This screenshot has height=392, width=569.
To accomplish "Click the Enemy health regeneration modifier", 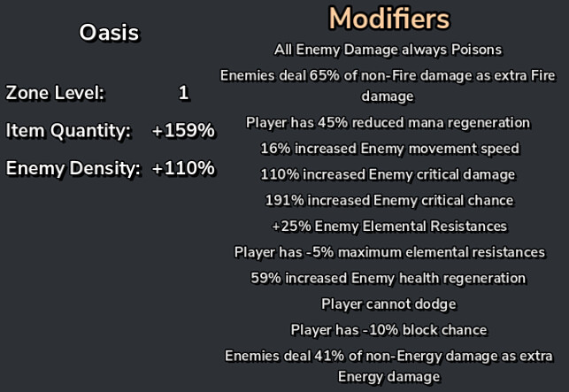I will pyautogui.click(x=389, y=278).
